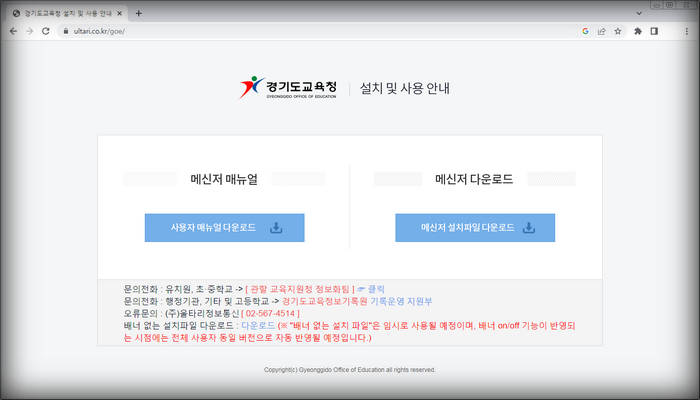
Task: Close the 경기도교육청 tab
Action: pos(119,13)
